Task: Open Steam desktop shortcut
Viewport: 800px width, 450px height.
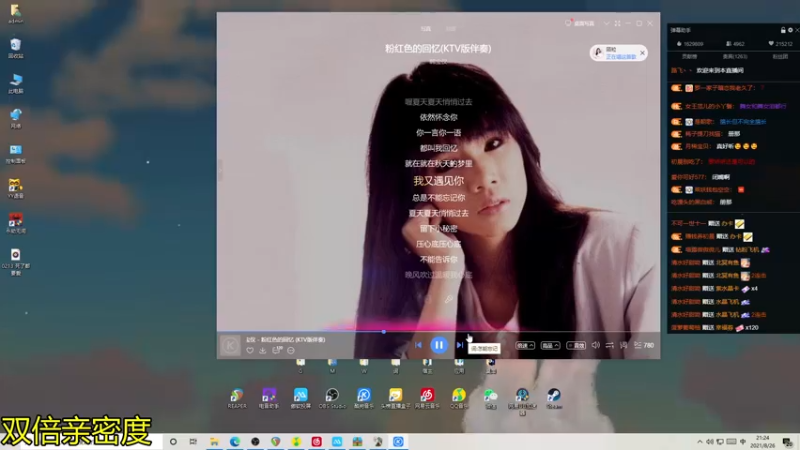Action: (554, 398)
